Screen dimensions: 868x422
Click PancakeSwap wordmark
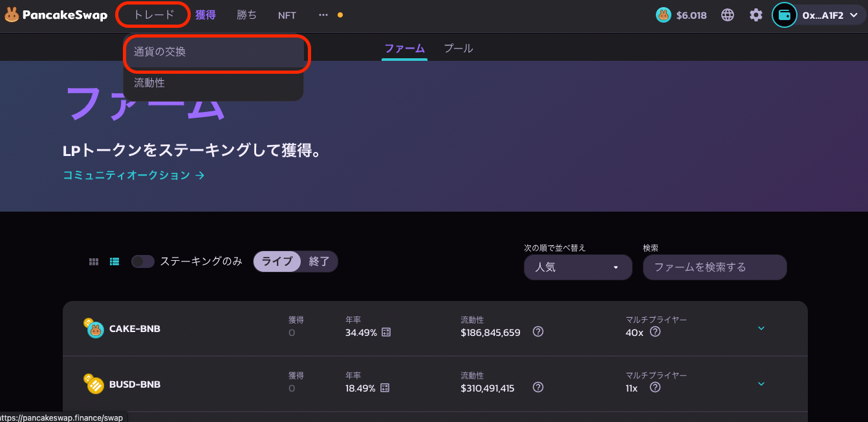65,15
